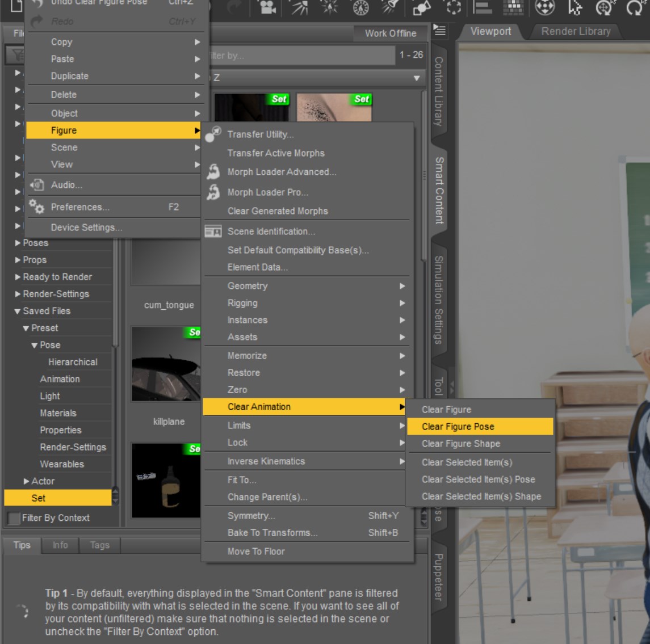This screenshot has height=644, width=650.
Task: Open the Viewport tab
Action: tap(491, 32)
